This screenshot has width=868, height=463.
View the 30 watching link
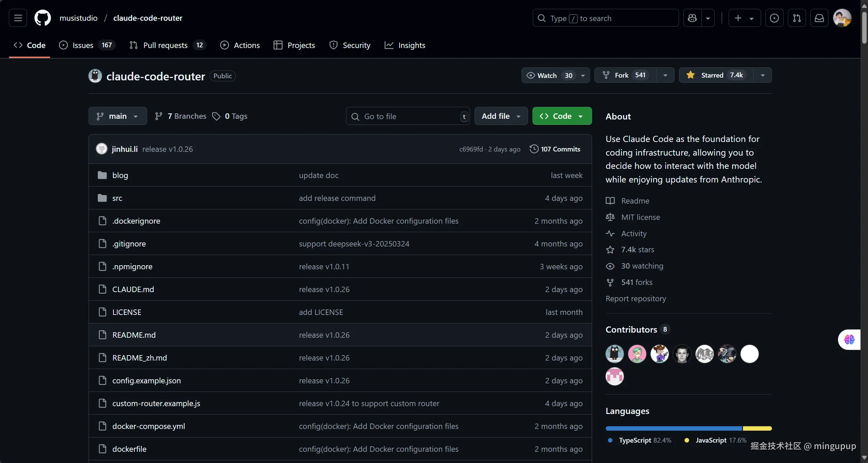635,266
